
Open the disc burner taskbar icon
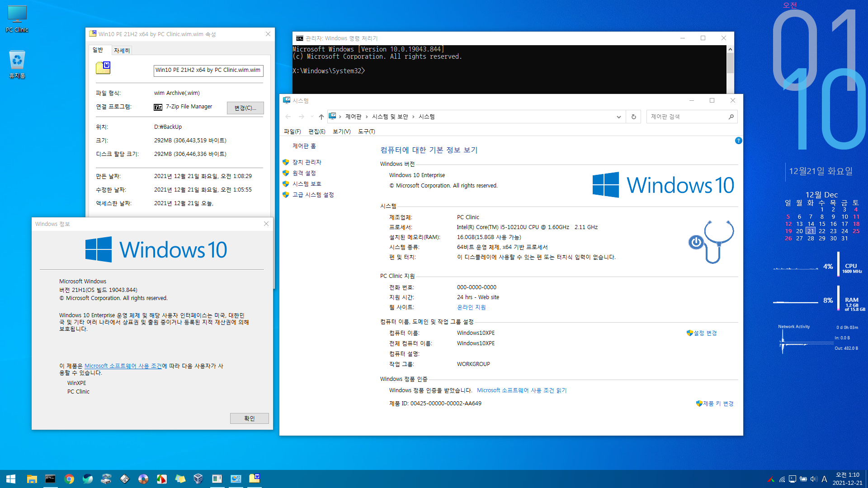(143, 479)
